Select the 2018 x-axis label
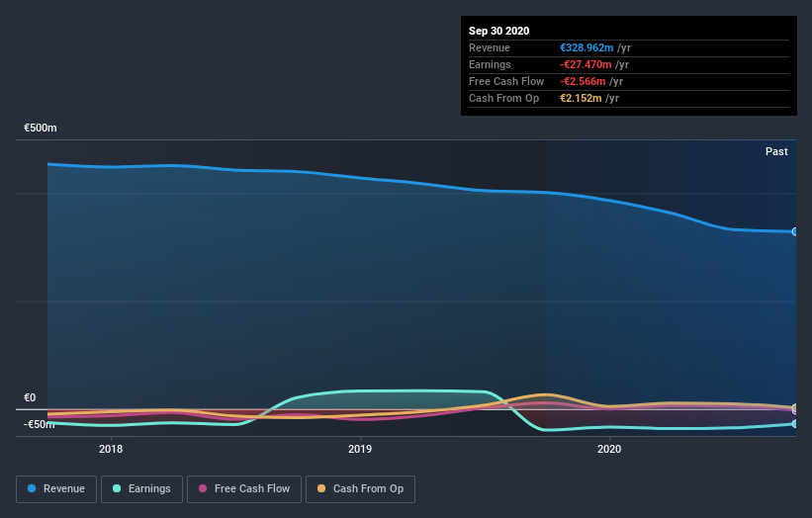This screenshot has height=518, width=812. tap(111, 449)
